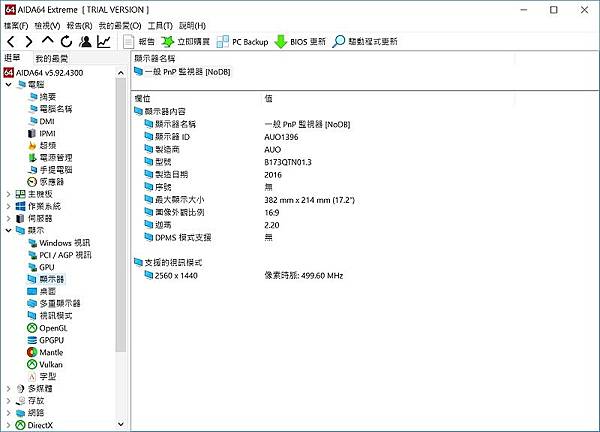Screen dimensions: 600x432
Task: Select 超頻 overclock tree item
Action: (x=42, y=145)
